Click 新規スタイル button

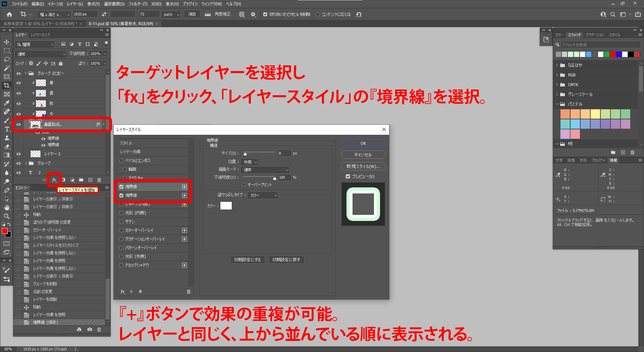point(363,166)
